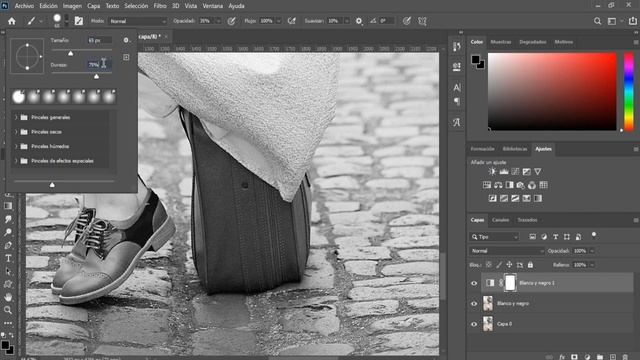The image size is (640, 360).
Task: Expand the Pinceles húmedos folder
Action: click(16, 146)
